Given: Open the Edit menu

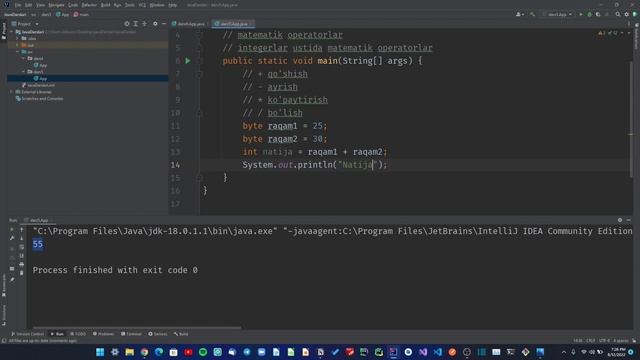Looking at the screenshot, I should pyautogui.click(x=29, y=5).
